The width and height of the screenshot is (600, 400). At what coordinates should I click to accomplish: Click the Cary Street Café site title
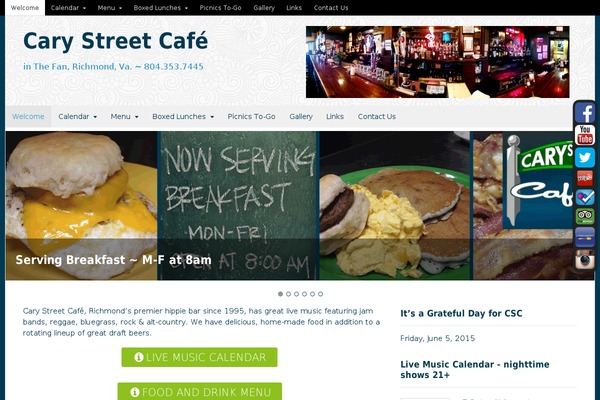click(116, 41)
